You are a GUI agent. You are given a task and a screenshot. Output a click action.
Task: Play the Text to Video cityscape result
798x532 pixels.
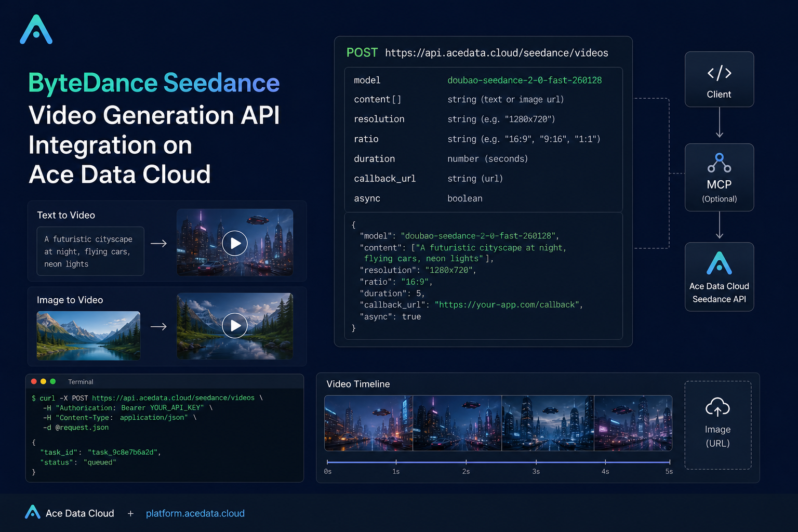[x=235, y=243]
